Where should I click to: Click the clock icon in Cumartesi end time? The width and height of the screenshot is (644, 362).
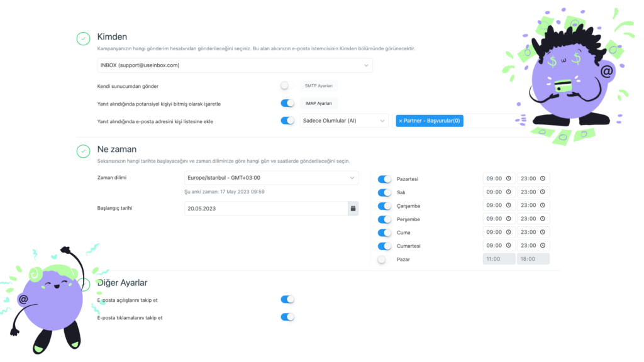tap(542, 246)
